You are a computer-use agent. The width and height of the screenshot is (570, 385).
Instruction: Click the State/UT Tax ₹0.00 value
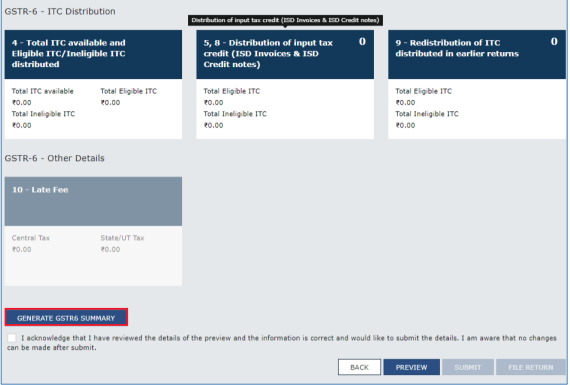click(x=110, y=249)
